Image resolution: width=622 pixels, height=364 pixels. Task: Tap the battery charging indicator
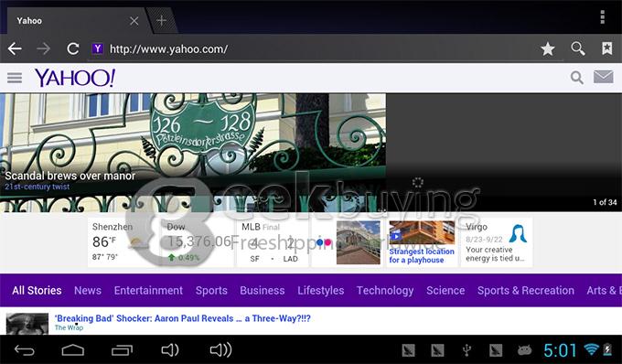tap(607, 349)
